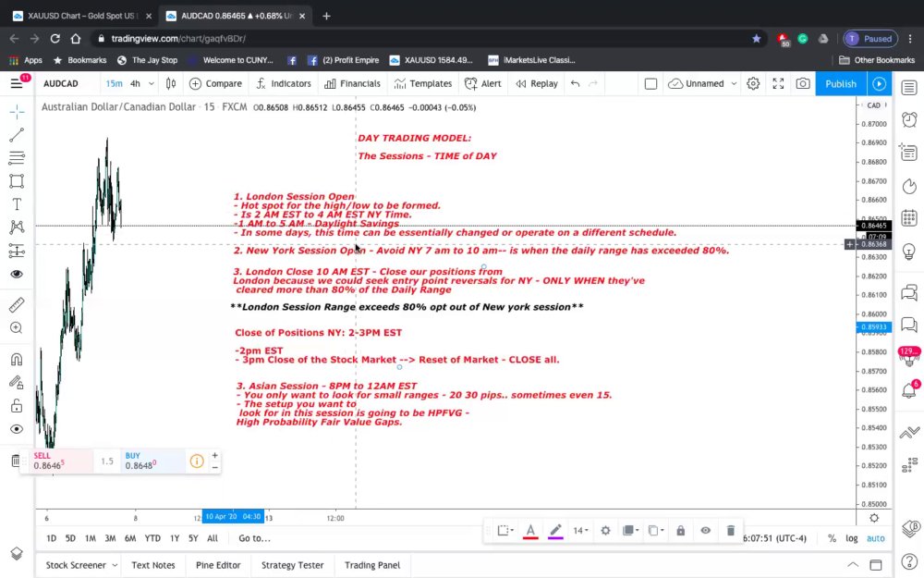Open the main hamburger menu
Viewport: 924px width, 578px height.
[x=17, y=84]
